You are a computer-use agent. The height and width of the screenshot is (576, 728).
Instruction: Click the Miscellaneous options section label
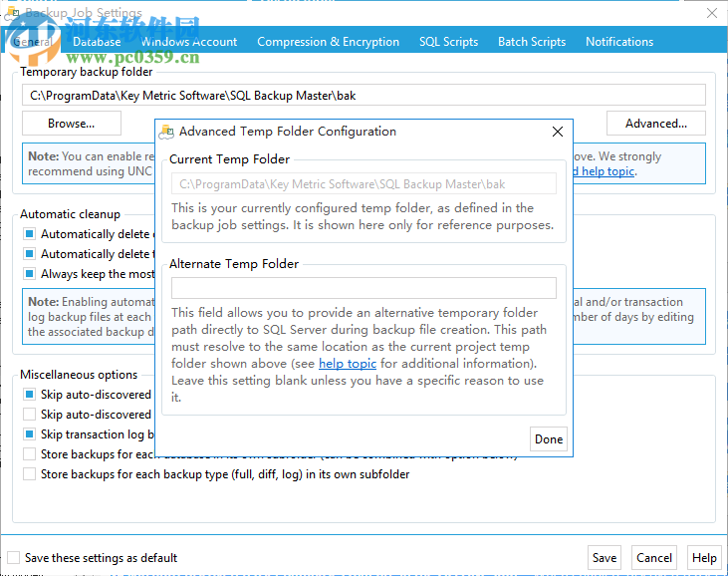[x=79, y=375]
